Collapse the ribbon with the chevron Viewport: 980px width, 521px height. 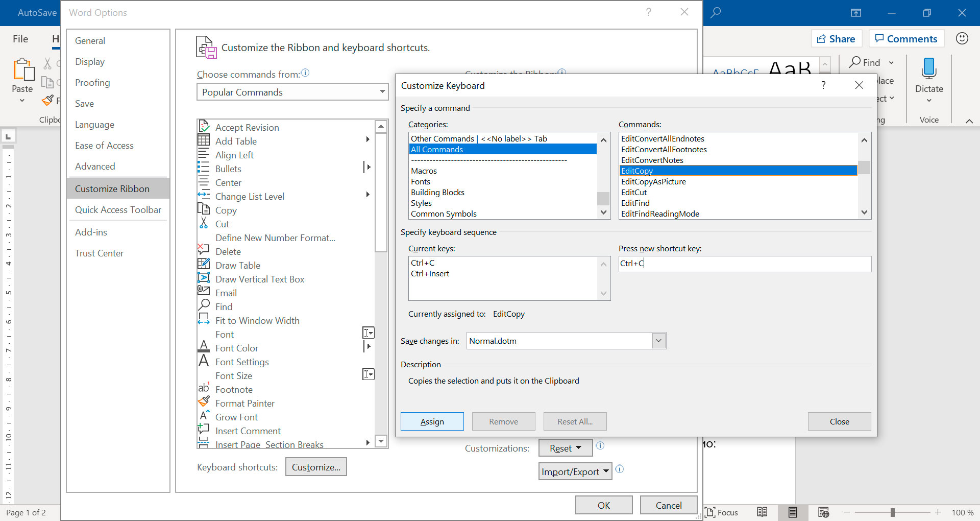coord(969,121)
